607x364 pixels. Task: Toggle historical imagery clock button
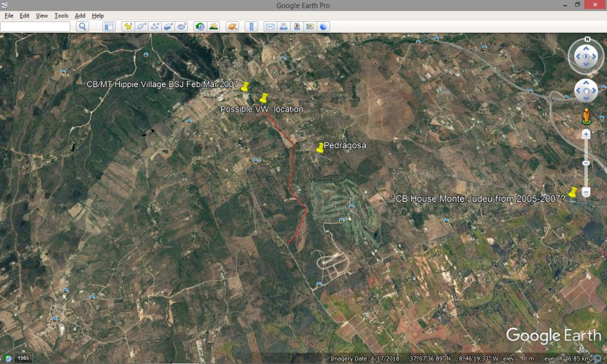click(x=200, y=27)
